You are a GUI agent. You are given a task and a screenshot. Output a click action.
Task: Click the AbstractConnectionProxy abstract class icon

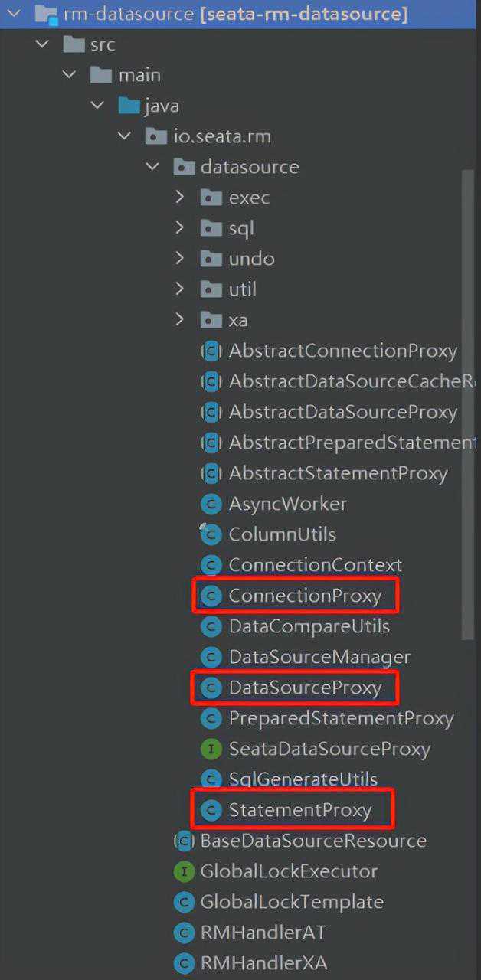[211, 351]
